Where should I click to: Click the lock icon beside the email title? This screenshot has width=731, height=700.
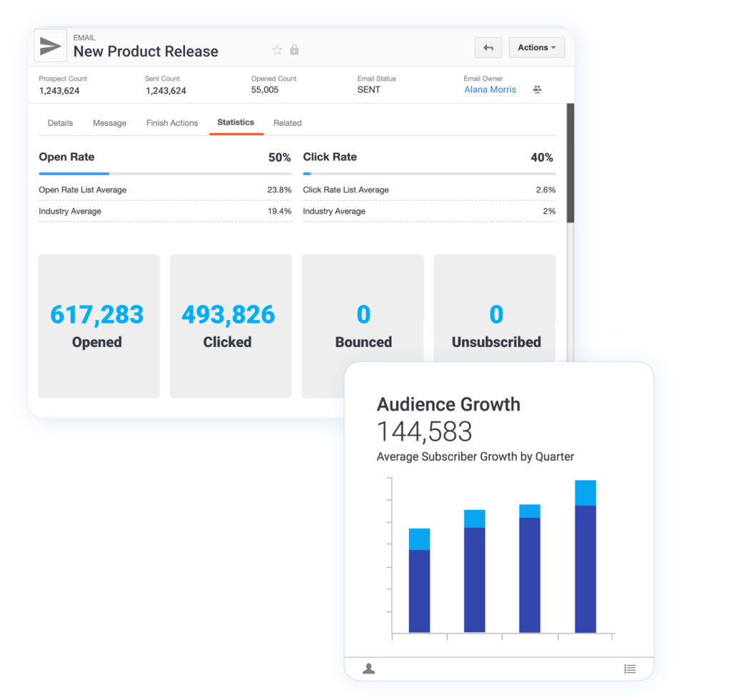pos(293,50)
